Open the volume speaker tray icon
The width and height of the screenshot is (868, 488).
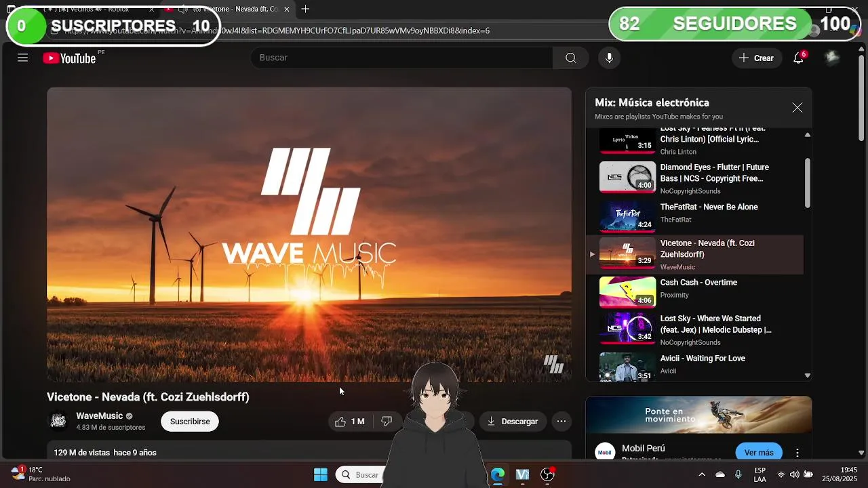point(795,474)
